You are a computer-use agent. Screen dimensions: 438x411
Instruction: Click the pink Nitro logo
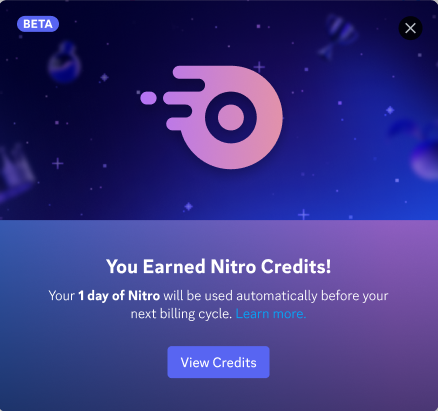(212, 117)
